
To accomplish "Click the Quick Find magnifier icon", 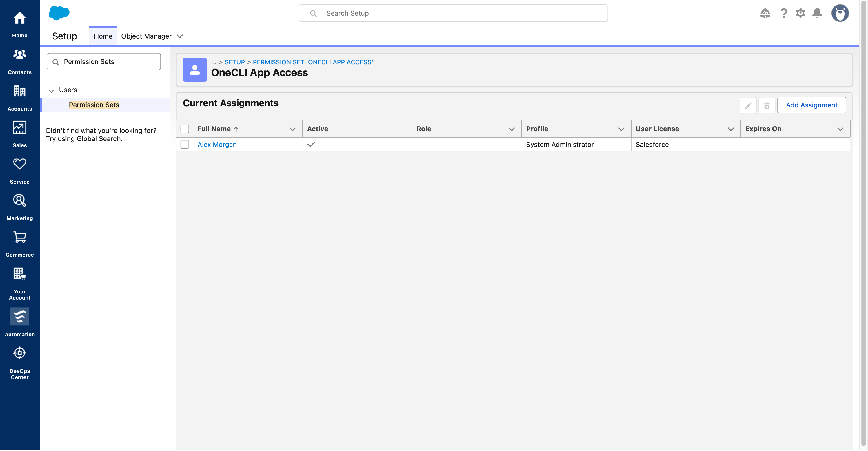I will [56, 62].
